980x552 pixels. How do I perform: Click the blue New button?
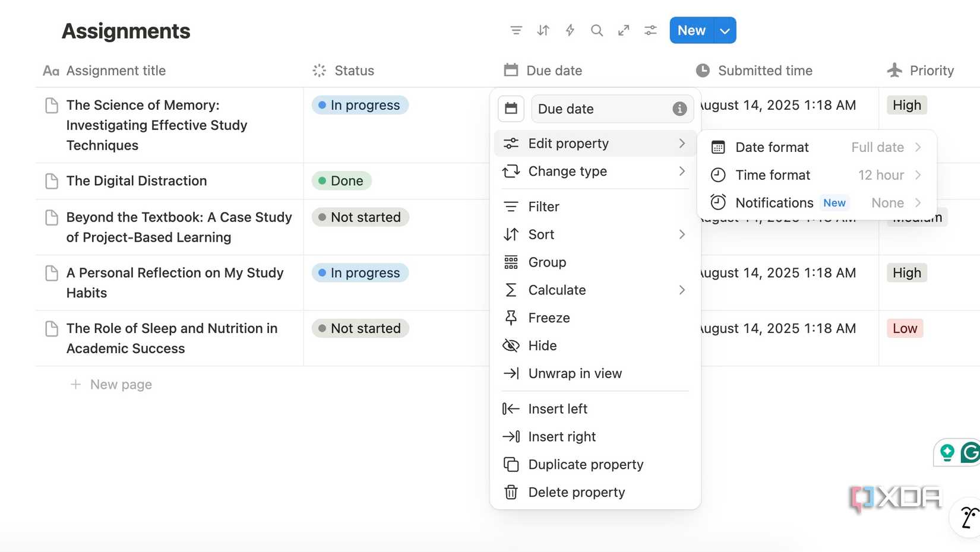tap(691, 31)
